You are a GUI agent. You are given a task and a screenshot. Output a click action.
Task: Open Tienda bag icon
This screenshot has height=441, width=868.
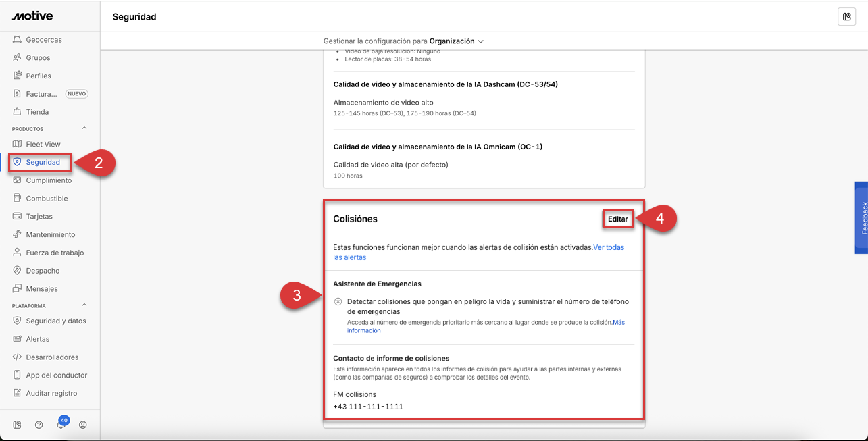pyautogui.click(x=18, y=112)
